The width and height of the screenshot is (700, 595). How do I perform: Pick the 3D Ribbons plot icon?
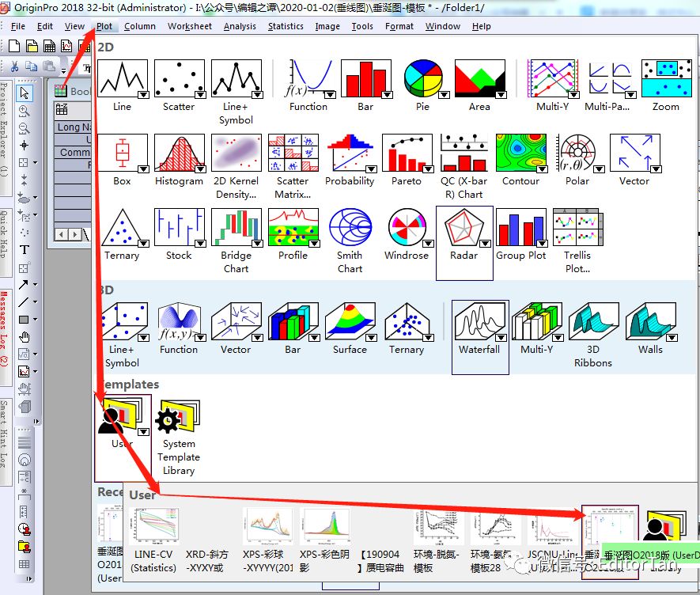[594, 321]
